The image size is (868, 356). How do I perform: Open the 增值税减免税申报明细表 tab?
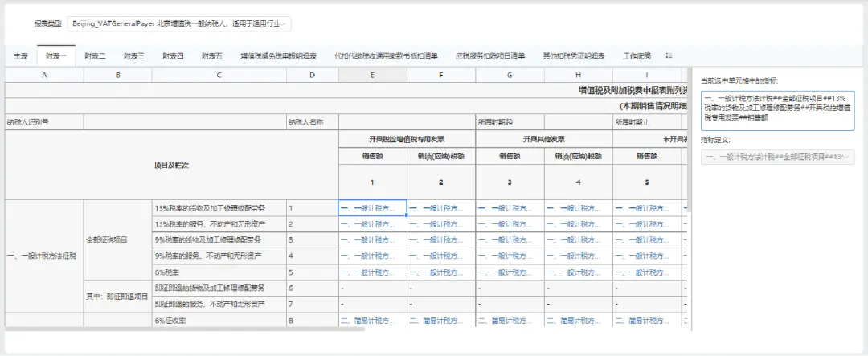[x=278, y=56]
